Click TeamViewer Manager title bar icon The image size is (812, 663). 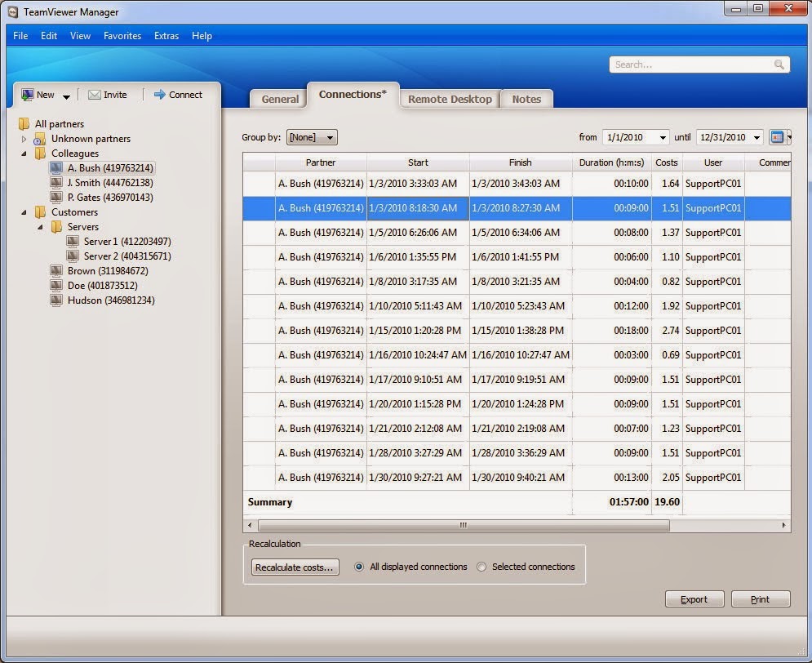coord(13,12)
